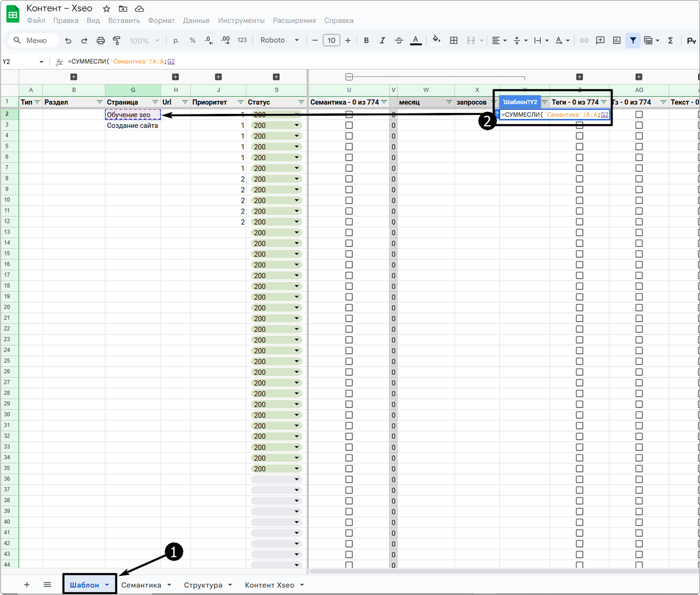Open the Borders tool

[x=454, y=41]
